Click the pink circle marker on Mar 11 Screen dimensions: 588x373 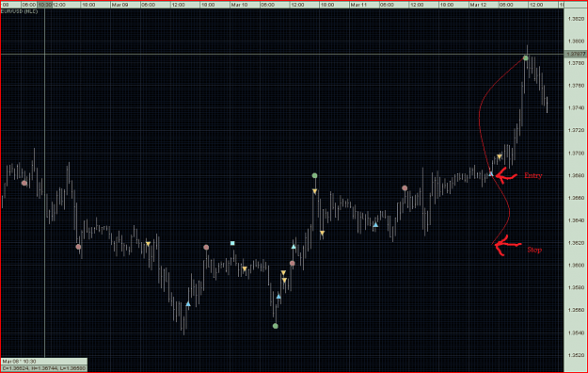pos(405,187)
